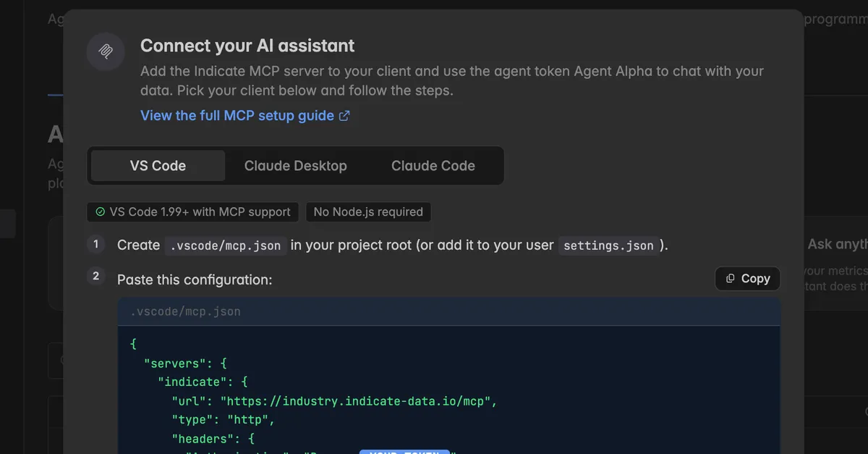Click the highlighted YOUR_TOKEN placeholder in the code

coord(404,453)
